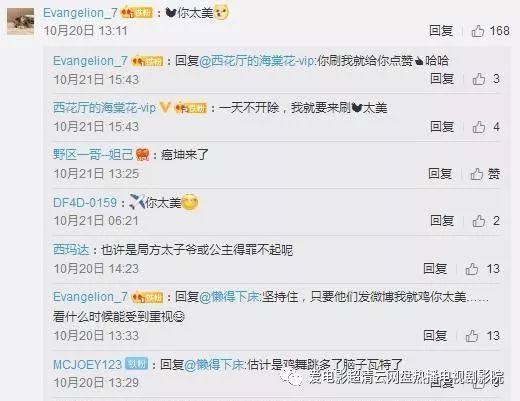Screen dimensions: 520x401
Task: Like Evangelion_7's top comment with 168 likes
Action: pos(477,31)
